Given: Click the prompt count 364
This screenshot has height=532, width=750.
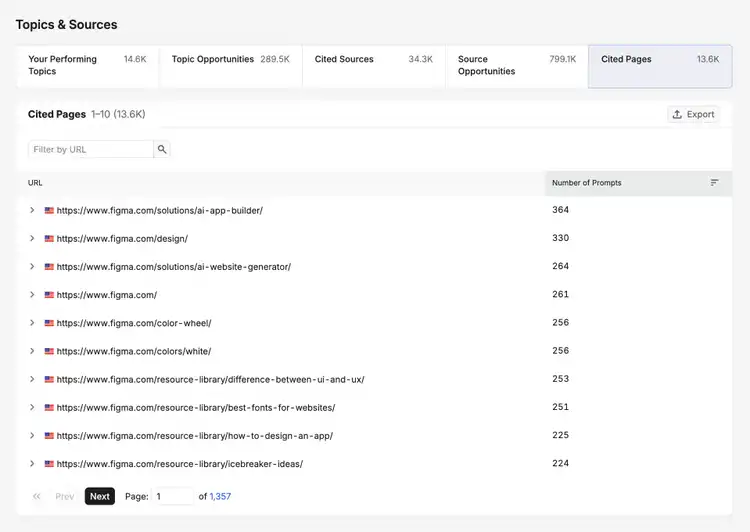Looking at the screenshot, I should (x=561, y=210).
